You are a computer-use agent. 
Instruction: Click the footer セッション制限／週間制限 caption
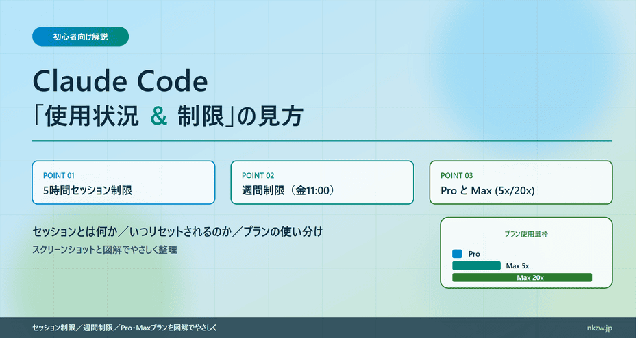tap(125, 328)
